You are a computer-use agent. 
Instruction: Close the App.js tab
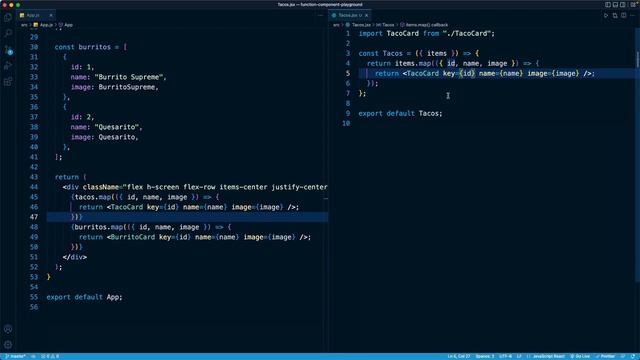[x=51, y=16]
